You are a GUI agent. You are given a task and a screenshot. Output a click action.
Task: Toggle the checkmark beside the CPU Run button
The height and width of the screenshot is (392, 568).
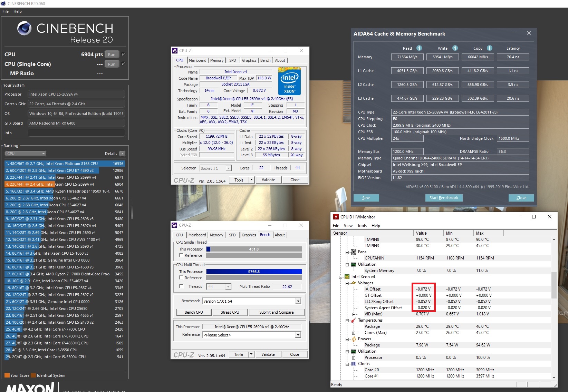pyautogui.click(x=124, y=54)
